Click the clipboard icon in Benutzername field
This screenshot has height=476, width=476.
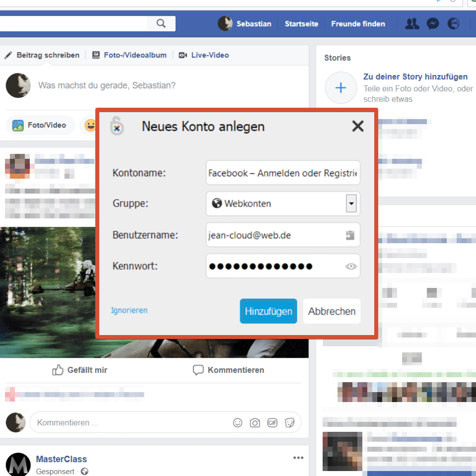point(350,235)
